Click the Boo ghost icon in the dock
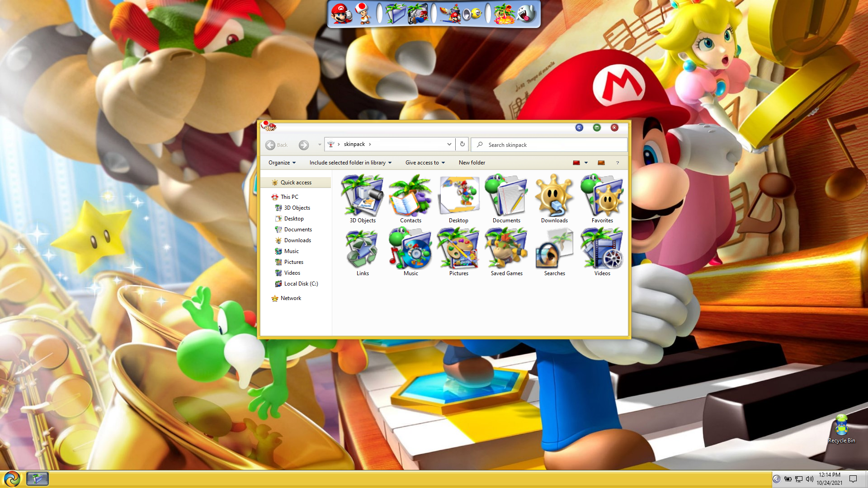Viewport: 868px width, 488px height. [x=527, y=14]
